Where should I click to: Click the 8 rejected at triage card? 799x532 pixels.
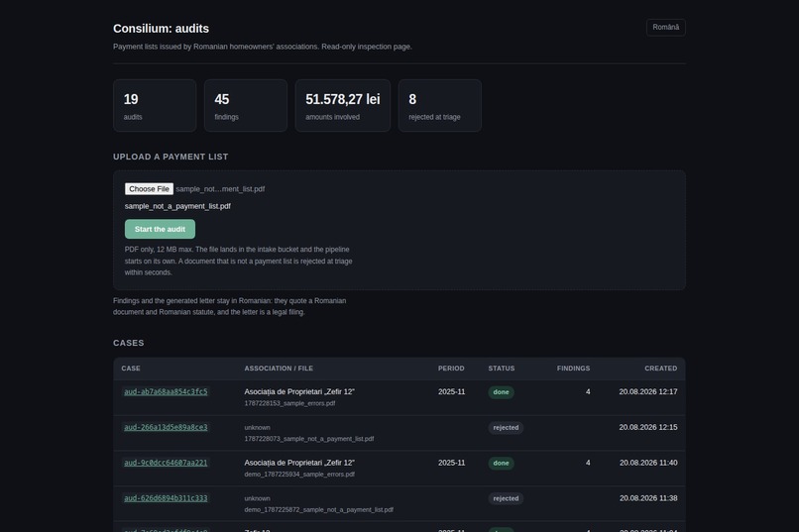coord(440,105)
